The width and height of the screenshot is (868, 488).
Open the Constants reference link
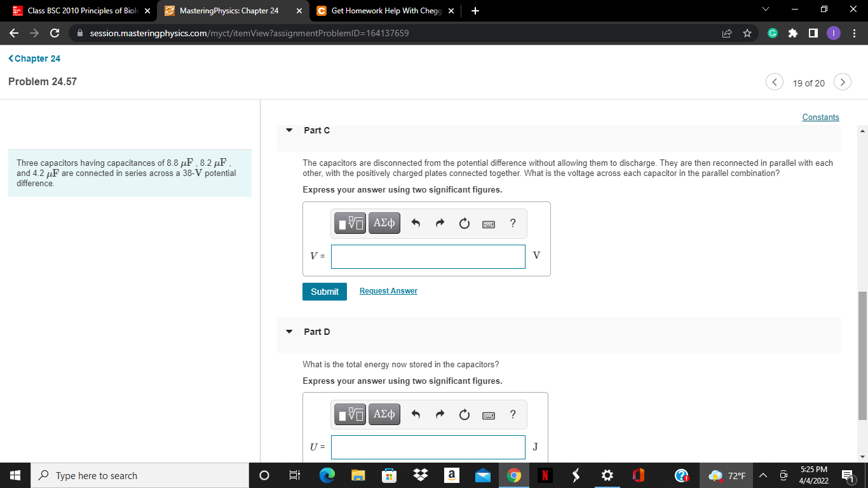pos(820,117)
